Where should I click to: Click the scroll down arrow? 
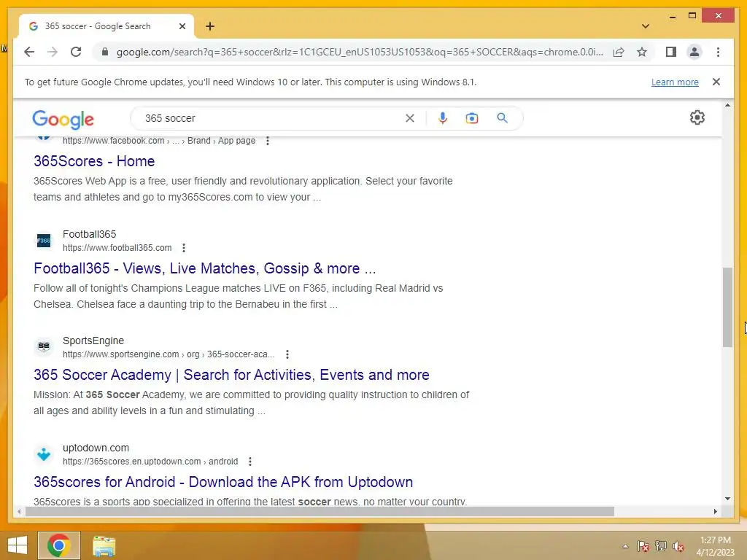pos(727,499)
